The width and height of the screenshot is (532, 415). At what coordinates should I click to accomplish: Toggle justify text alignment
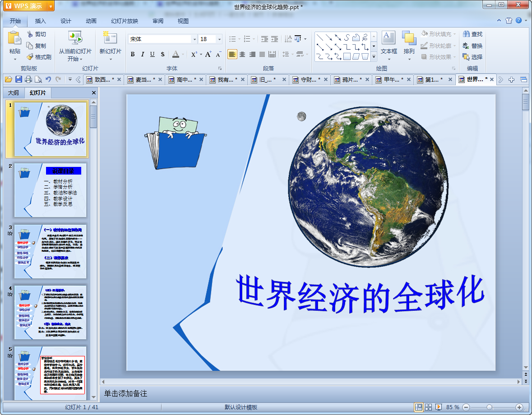tap(262, 54)
